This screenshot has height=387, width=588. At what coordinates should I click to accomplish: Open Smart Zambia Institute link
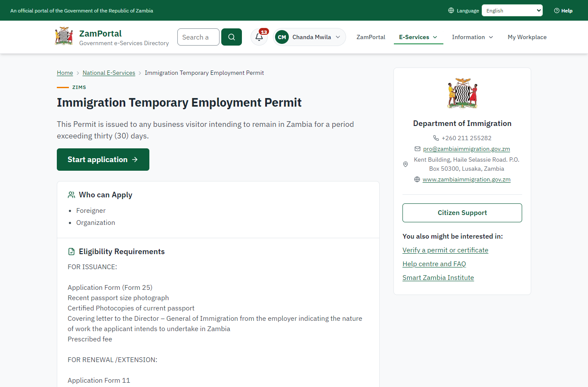click(438, 278)
